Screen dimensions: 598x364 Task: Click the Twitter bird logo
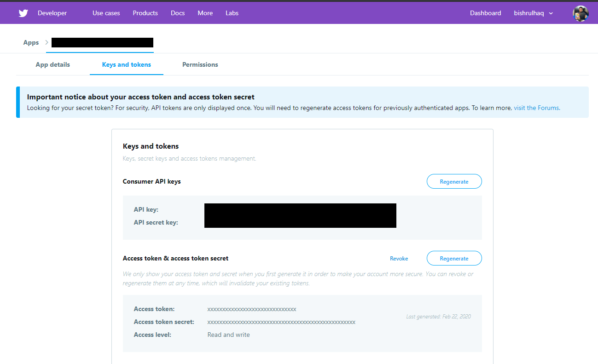click(x=23, y=13)
